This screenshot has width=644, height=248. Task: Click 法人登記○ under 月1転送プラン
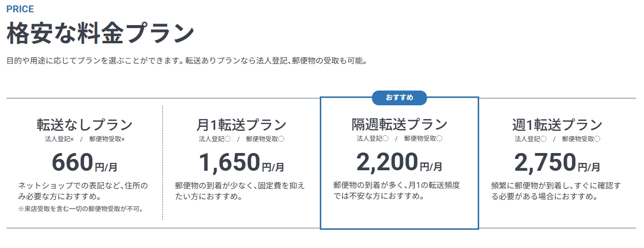click(x=215, y=139)
